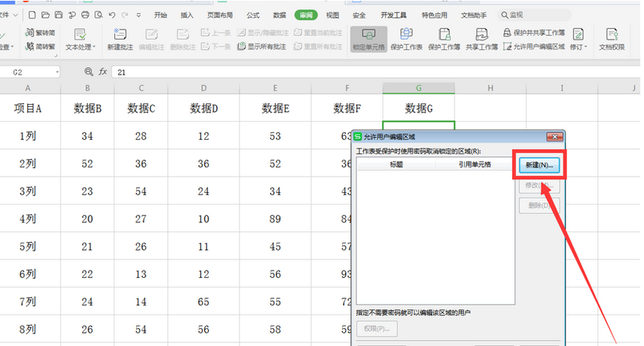Click the 8列 row label cell

[28, 329]
